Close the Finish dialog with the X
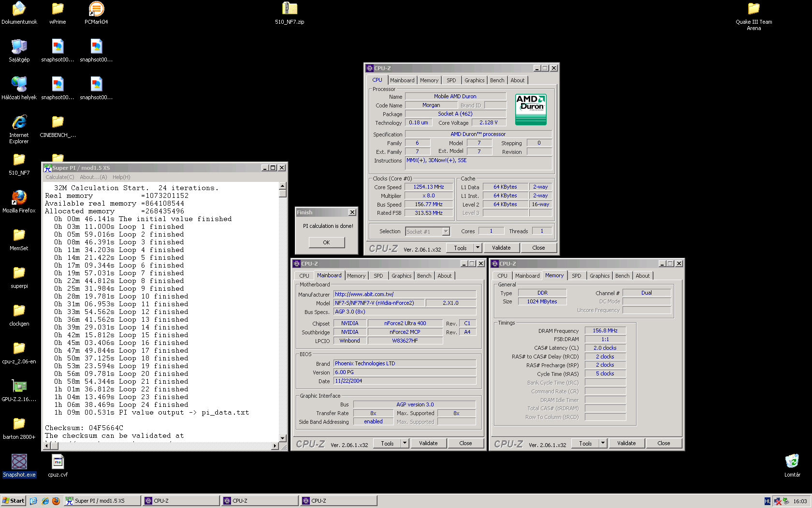The width and height of the screenshot is (812, 508). pos(352,212)
